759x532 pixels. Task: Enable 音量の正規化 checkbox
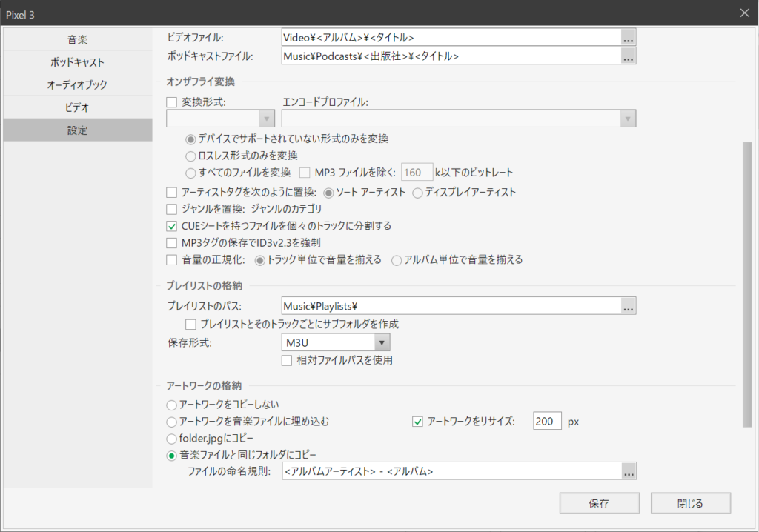coord(171,260)
